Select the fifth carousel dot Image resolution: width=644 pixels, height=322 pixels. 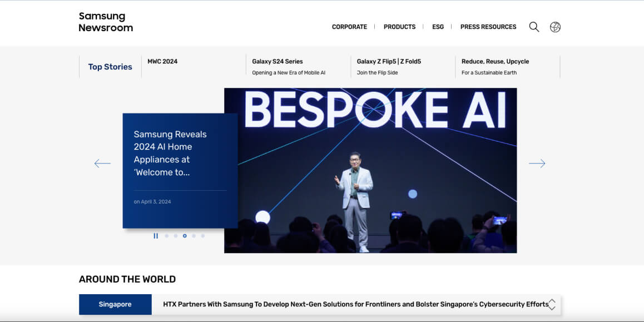click(202, 236)
